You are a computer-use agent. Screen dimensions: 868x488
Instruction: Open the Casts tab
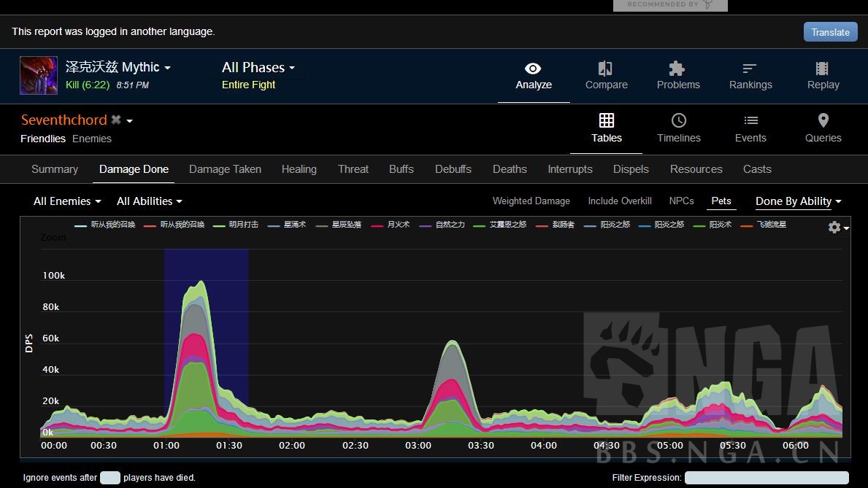coord(757,169)
